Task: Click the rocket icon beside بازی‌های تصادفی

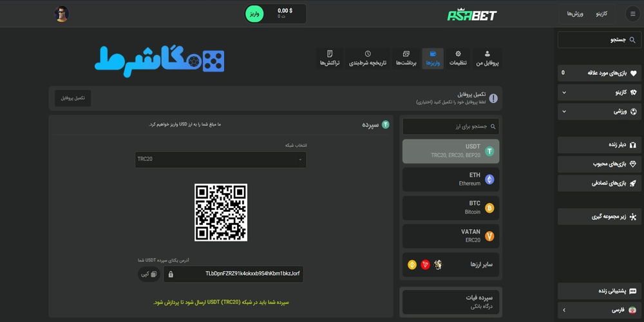Action: coord(633,183)
